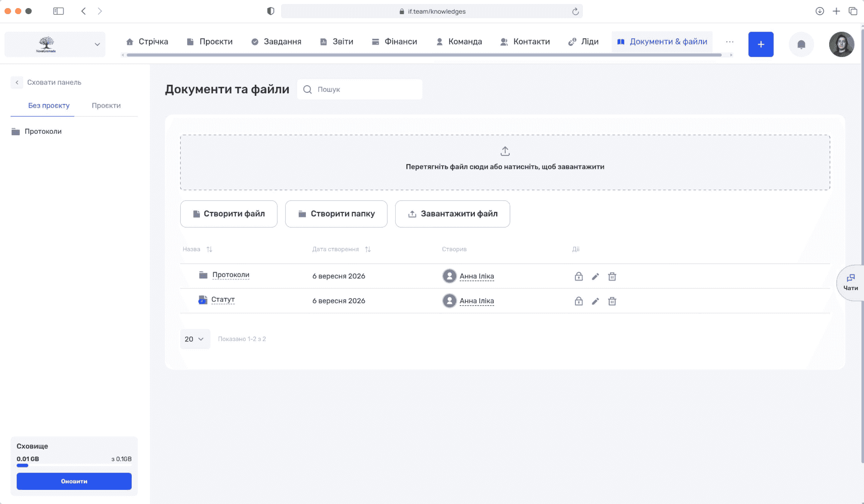Click the browser address bar
864x504 pixels.
(432, 11)
